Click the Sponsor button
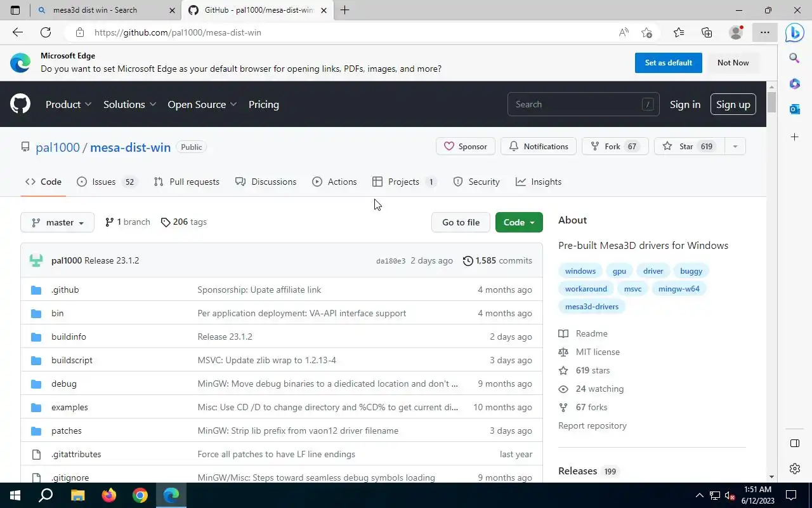 [466, 147]
